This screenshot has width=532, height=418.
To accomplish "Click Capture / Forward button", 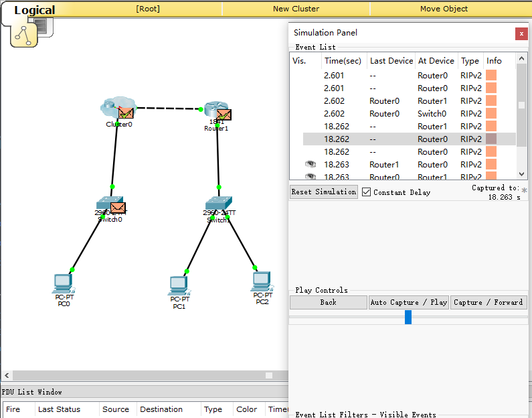I will point(489,302).
